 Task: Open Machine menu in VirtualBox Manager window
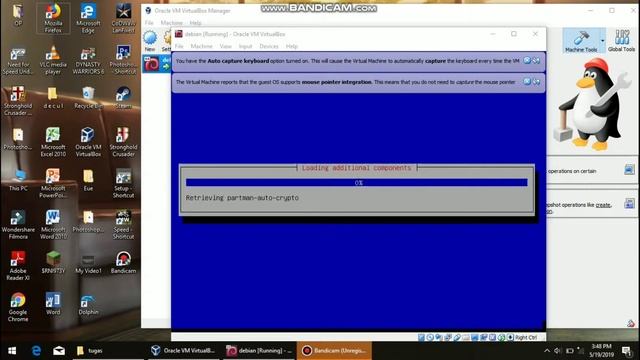click(171, 23)
